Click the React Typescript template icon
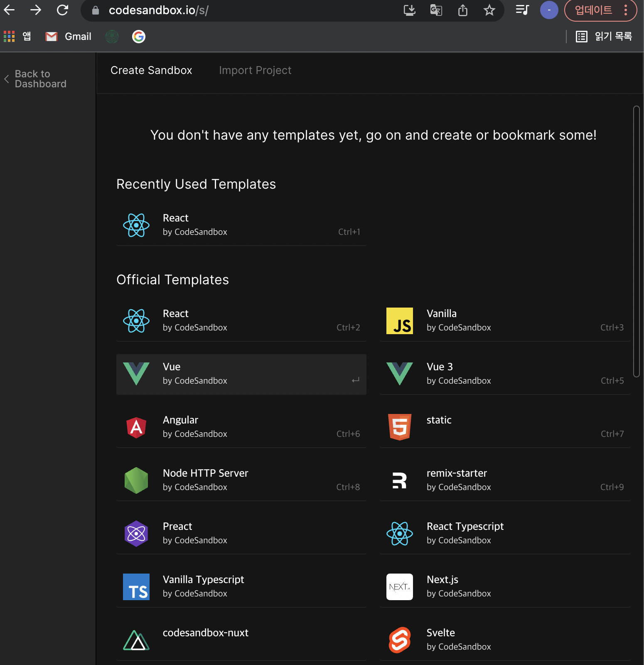644x665 pixels. [x=400, y=534]
